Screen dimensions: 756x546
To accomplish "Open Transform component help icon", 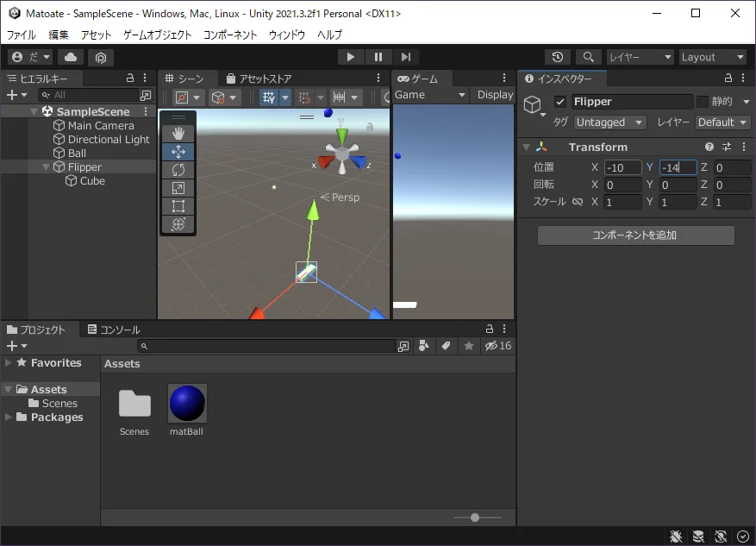I will 709,147.
